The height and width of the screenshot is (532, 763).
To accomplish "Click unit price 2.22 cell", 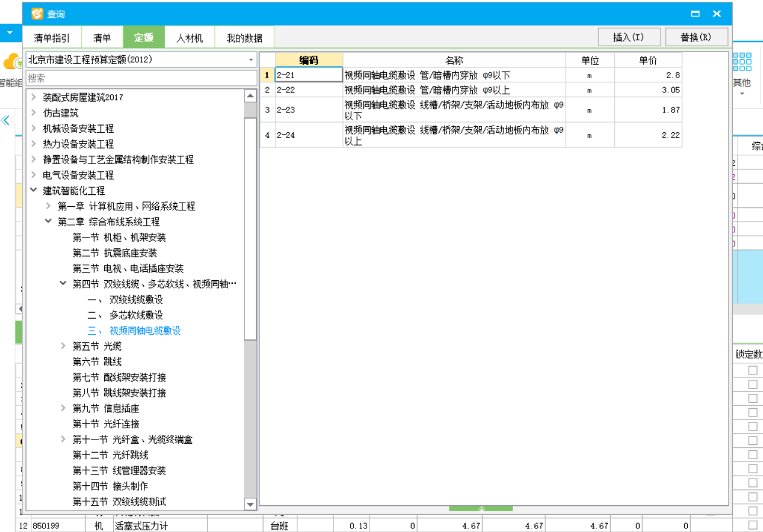I will [648, 135].
